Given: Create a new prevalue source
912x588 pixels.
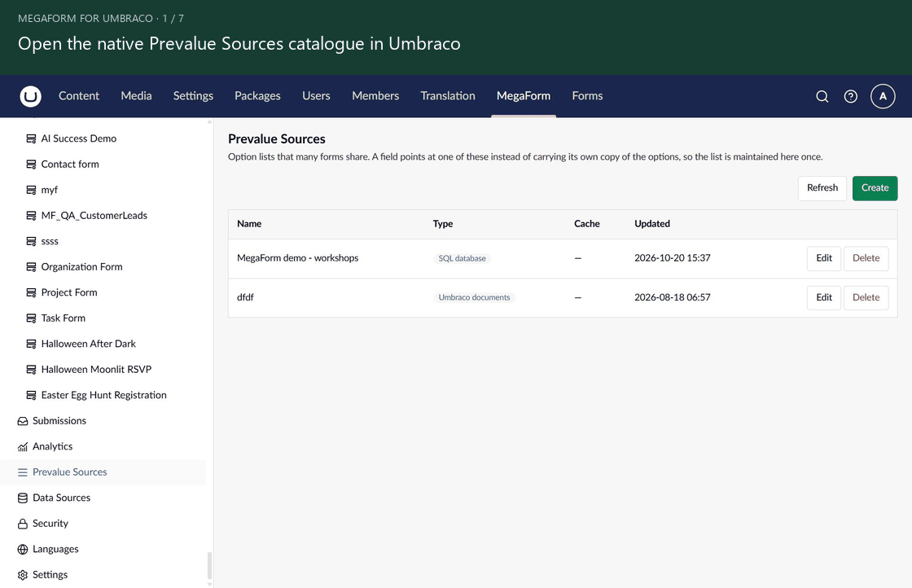Looking at the screenshot, I should click(x=875, y=188).
